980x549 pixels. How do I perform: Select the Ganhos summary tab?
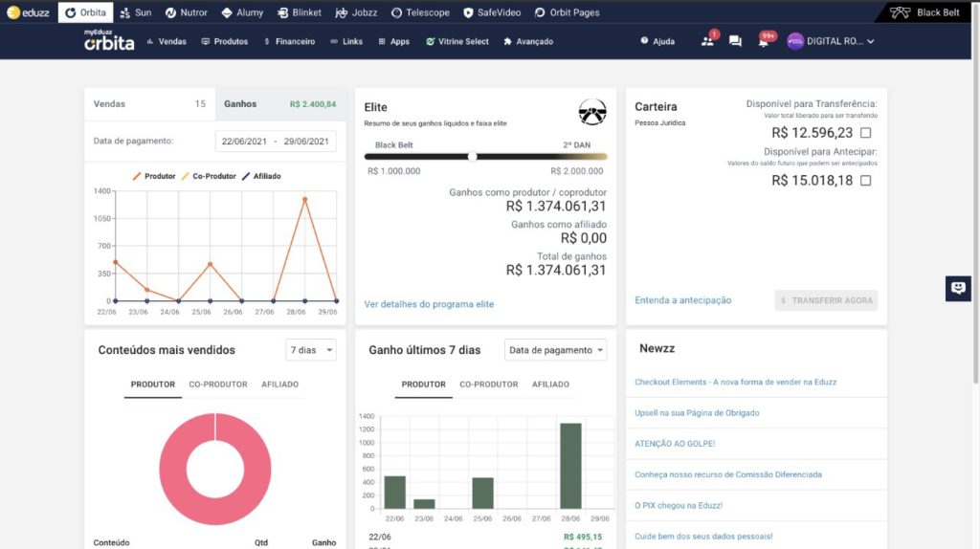coord(280,104)
